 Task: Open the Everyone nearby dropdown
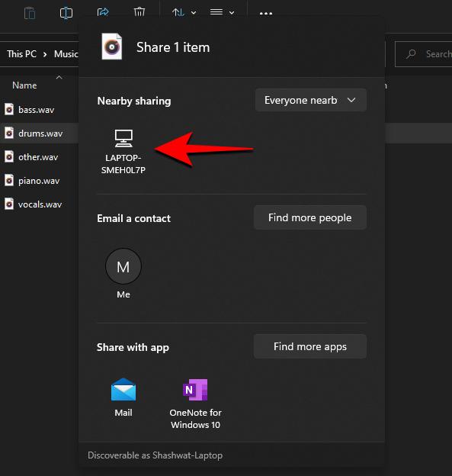[311, 100]
